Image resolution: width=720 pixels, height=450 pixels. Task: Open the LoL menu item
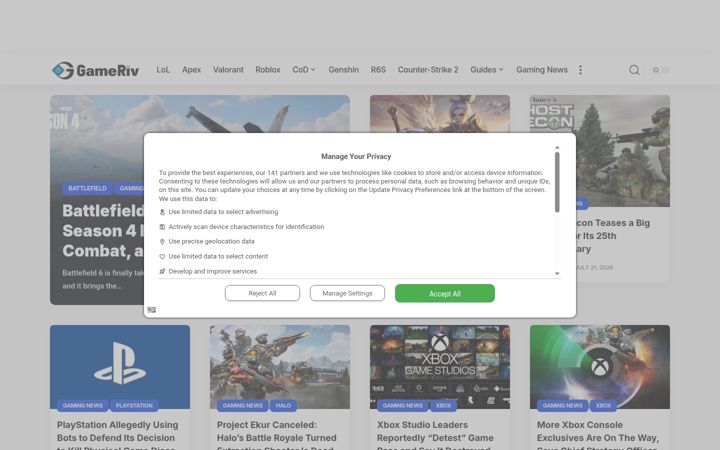[x=163, y=70]
